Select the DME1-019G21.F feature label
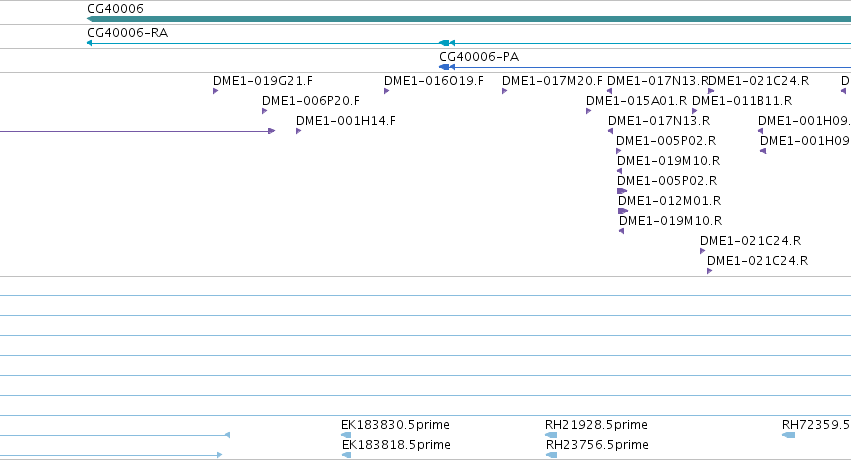 click(x=263, y=81)
